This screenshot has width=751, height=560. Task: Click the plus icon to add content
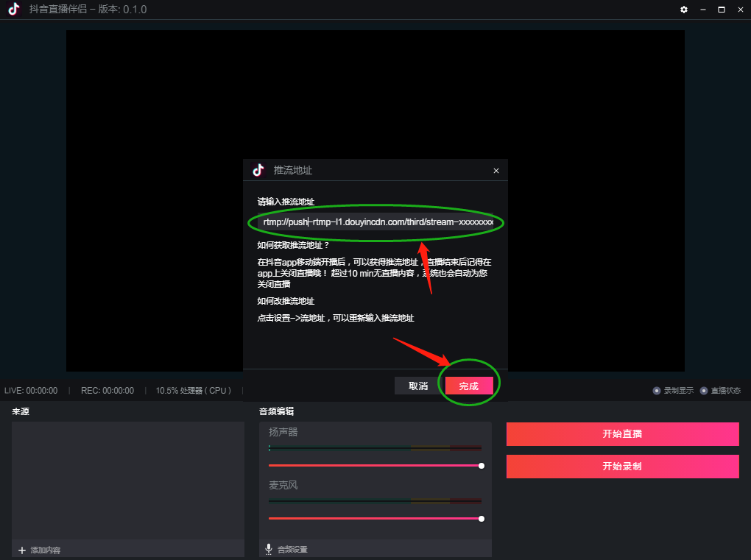22,550
